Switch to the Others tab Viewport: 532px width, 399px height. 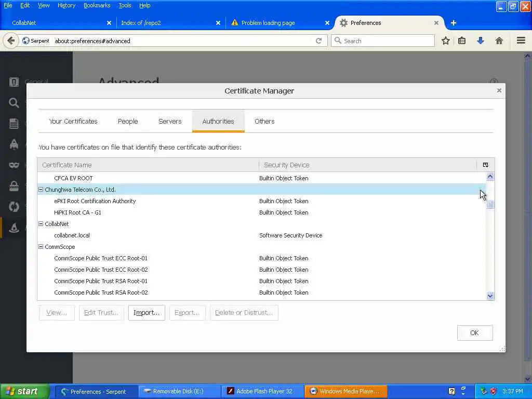coord(264,121)
